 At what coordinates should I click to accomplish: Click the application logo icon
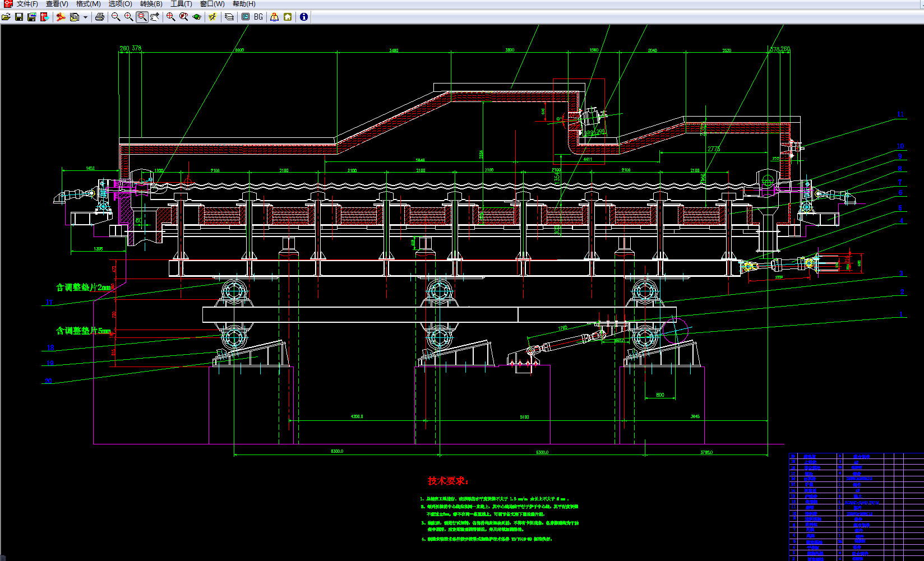point(8,4)
